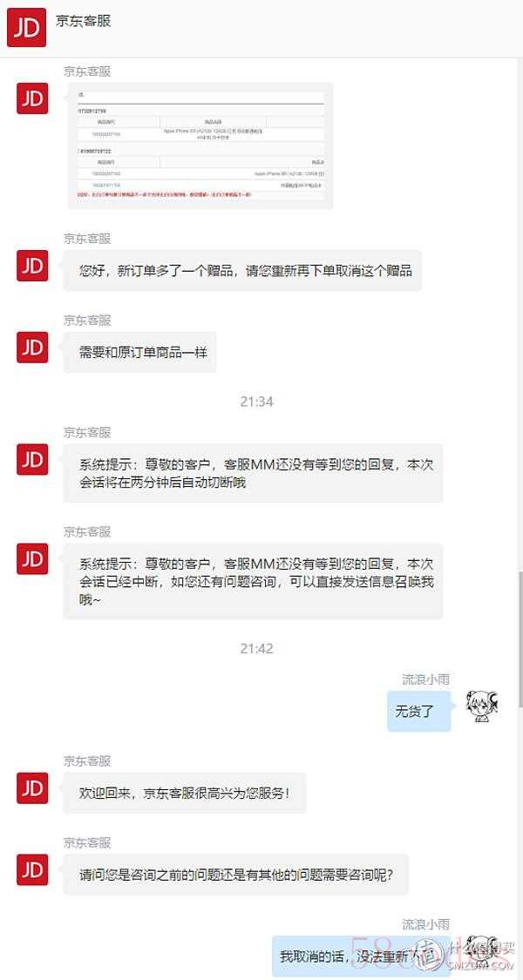Click the 我取消的话 message bubble at bottom
523x980 pixels.
(361, 956)
